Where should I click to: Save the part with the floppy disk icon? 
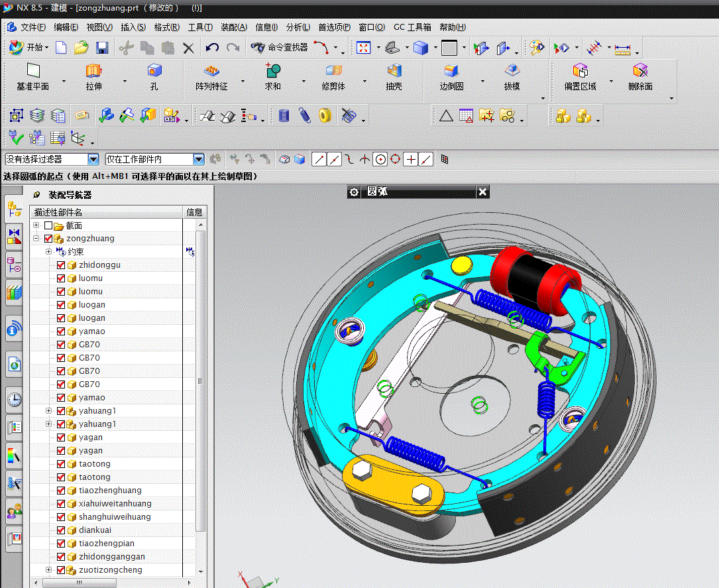102,47
